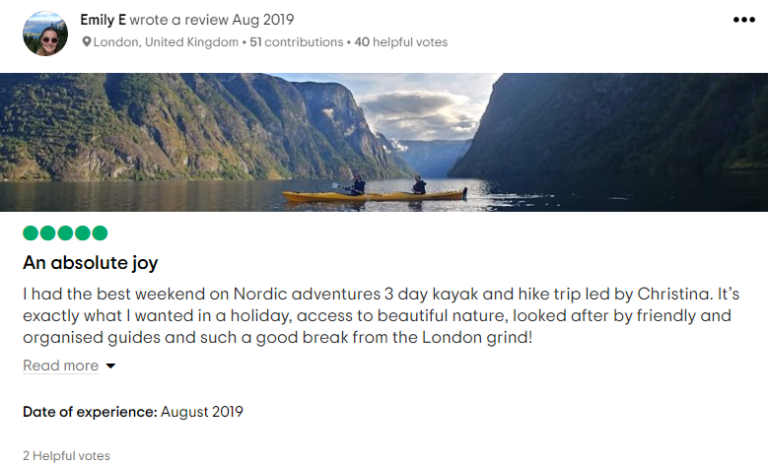Expand the review with Read more
The image size is (768, 465).
tap(61, 366)
